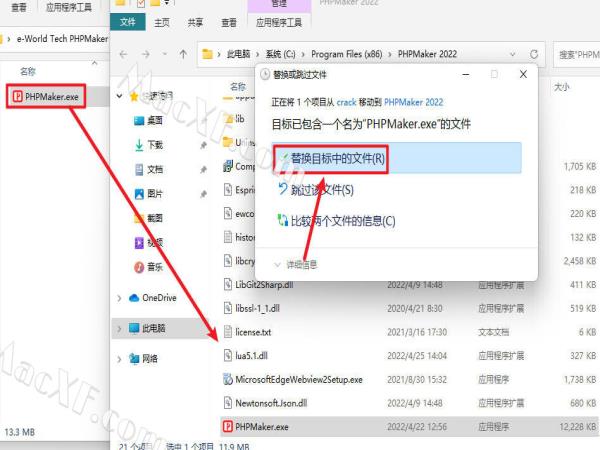Screen dimensions: 600x450
Task: Expand 详细信息 in the replace dialog
Action: click(x=296, y=264)
